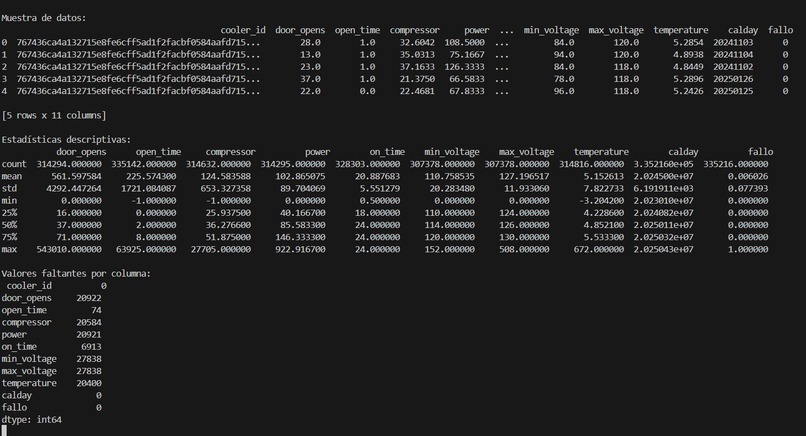Screen dimensions: 806x436
Task: Select the 'cooler_id' column header in sample
Action: [243, 30]
